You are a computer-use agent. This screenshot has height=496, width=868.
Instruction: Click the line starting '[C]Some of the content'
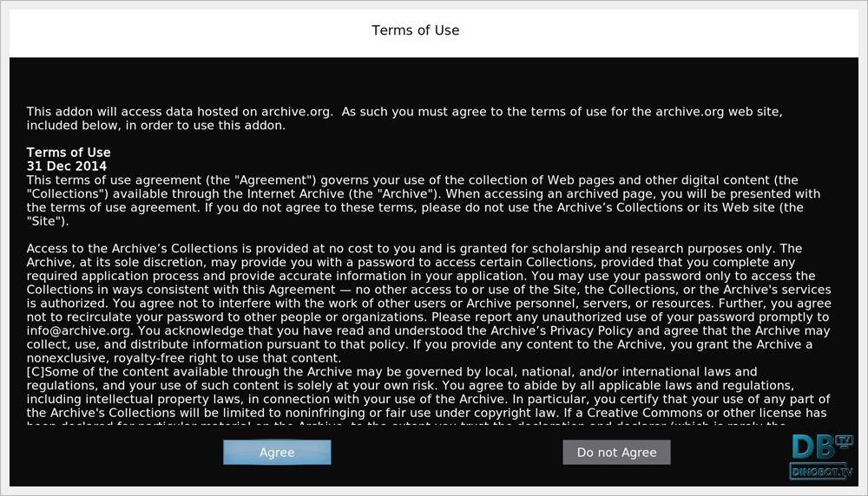(392, 372)
